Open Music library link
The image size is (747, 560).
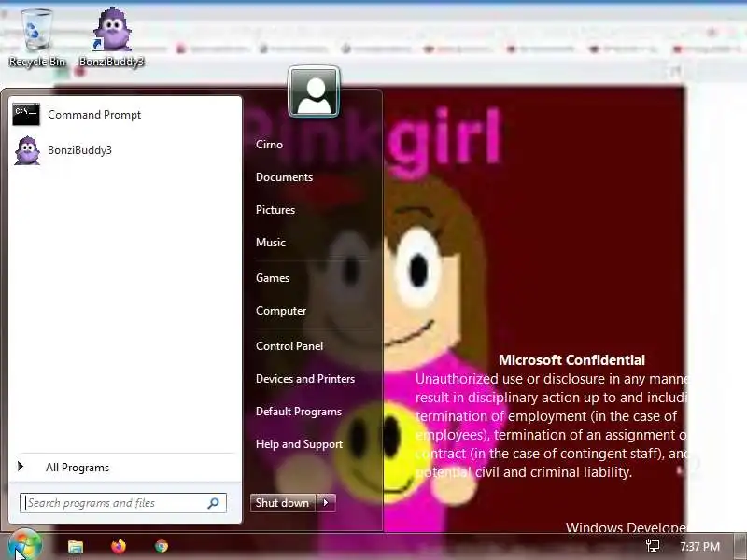coord(271,243)
